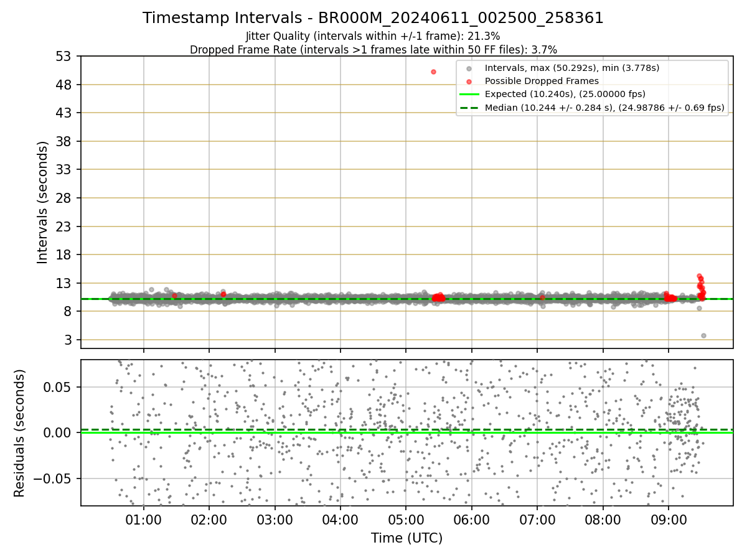Click the "02:00" x-axis tick label

tap(209, 520)
